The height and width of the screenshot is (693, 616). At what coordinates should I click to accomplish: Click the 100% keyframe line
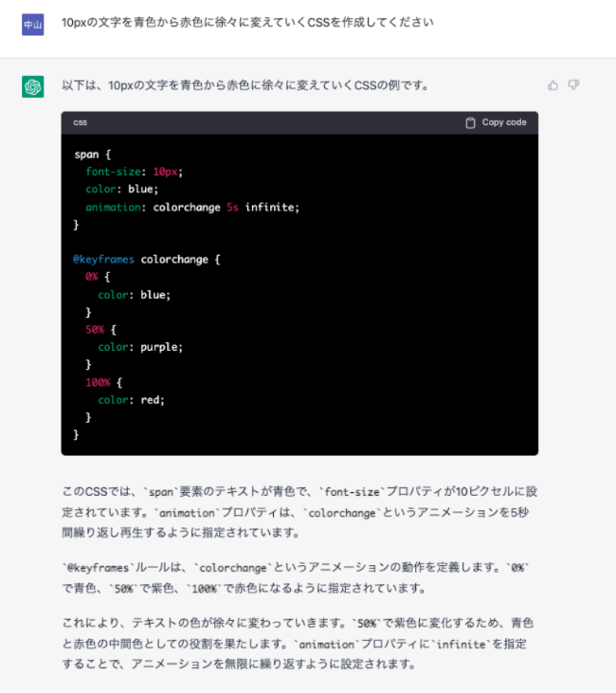103,382
